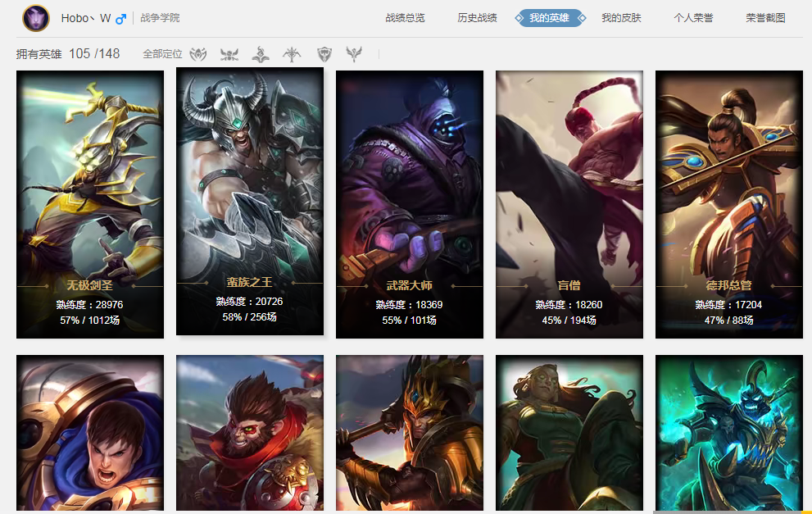Click the 无极剑圣 name label
812x514 pixels.
point(89,285)
